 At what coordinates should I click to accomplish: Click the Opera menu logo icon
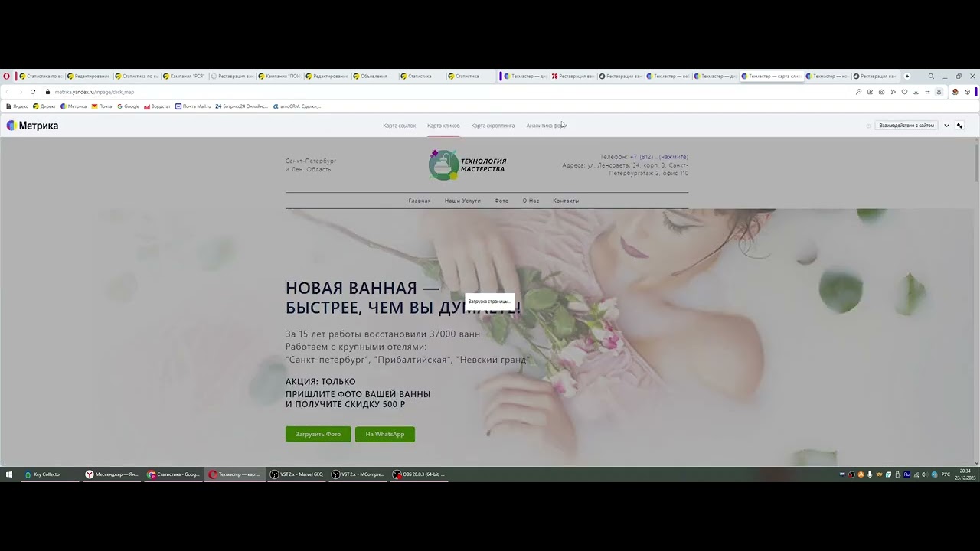(x=6, y=77)
